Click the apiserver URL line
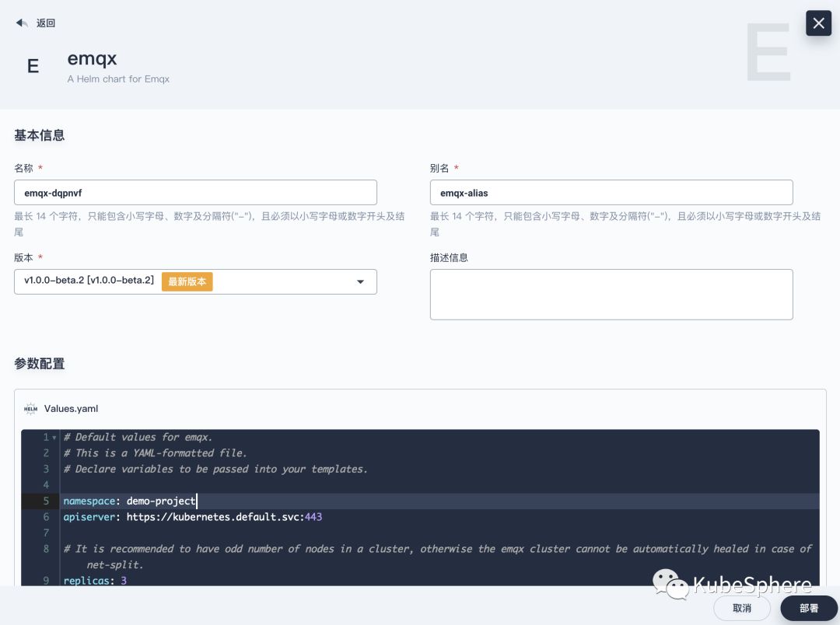 pyautogui.click(x=193, y=518)
